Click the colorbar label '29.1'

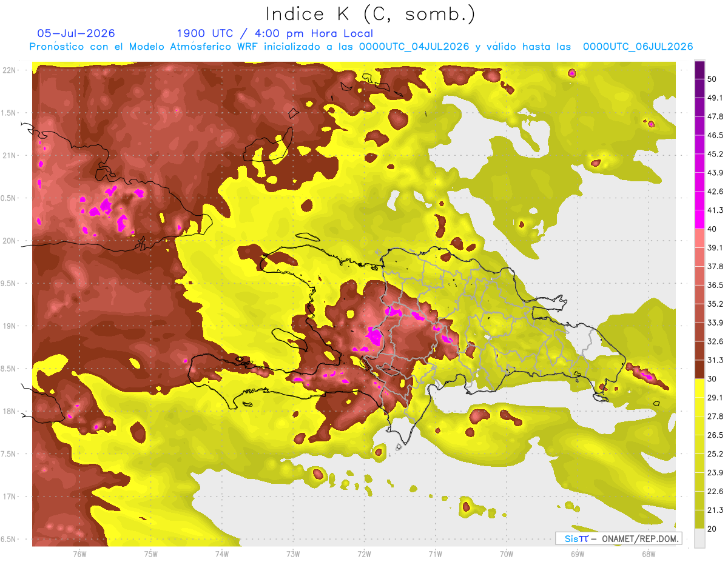[x=715, y=397]
